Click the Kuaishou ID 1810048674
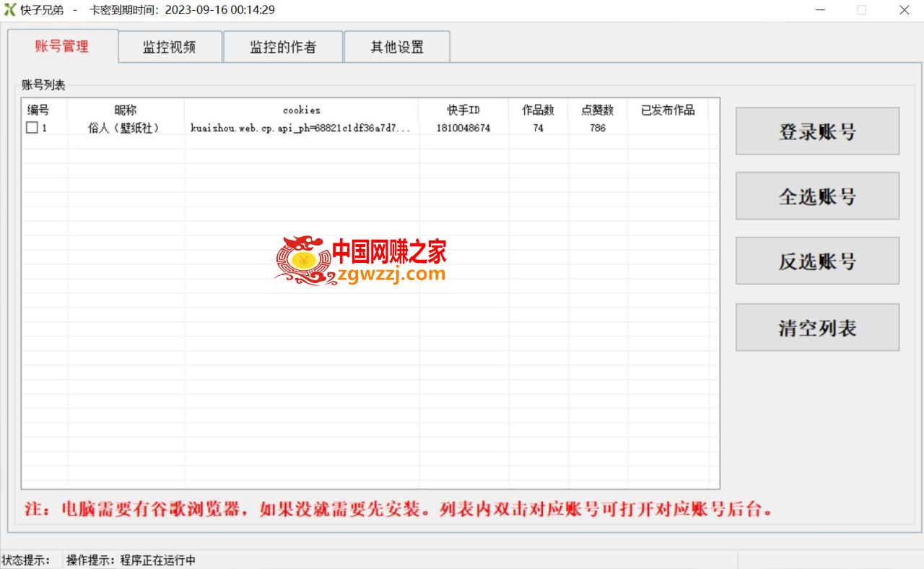924x569 pixels. click(463, 128)
